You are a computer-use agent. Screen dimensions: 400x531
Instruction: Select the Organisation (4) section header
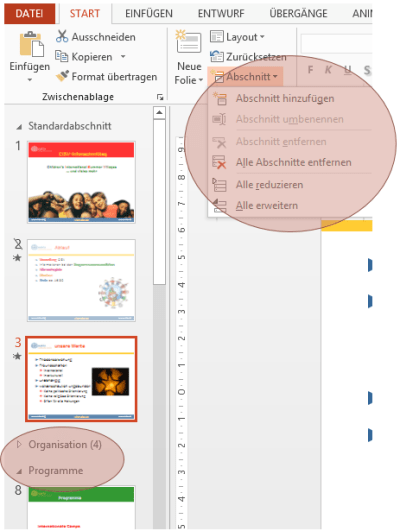point(65,444)
